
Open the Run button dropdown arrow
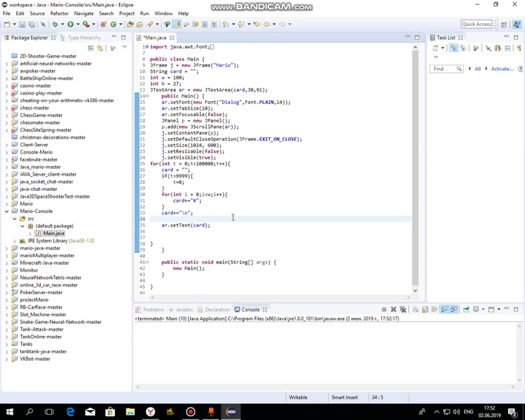coord(78,24)
